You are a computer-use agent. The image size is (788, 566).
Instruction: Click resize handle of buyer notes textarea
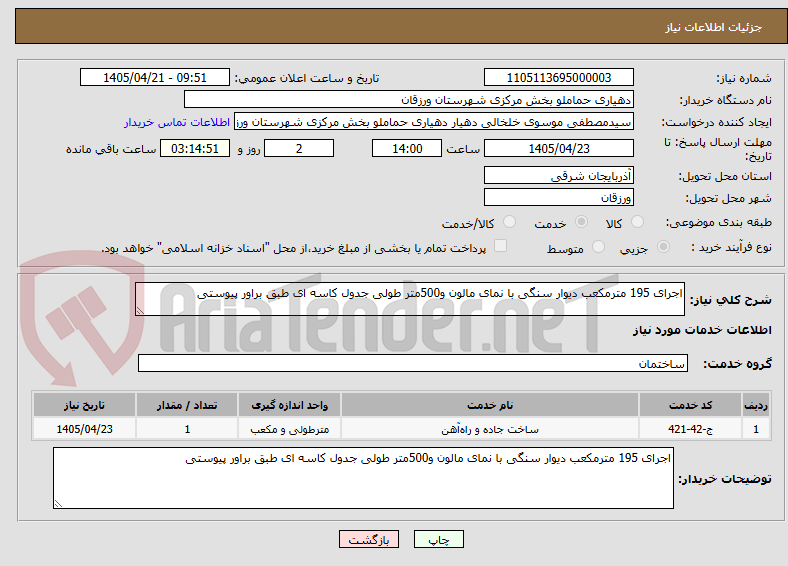(x=58, y=504)
